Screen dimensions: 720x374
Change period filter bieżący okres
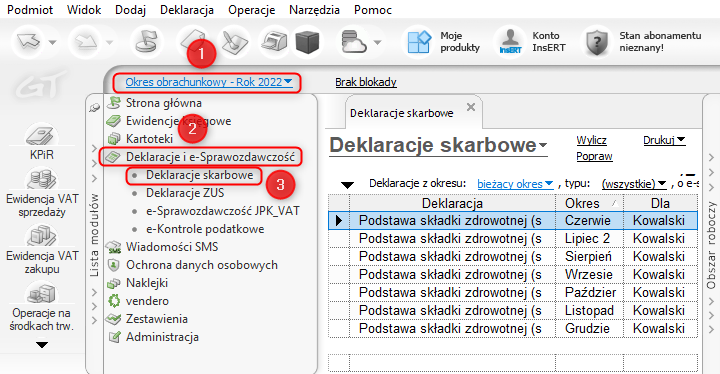pos(515,184)
